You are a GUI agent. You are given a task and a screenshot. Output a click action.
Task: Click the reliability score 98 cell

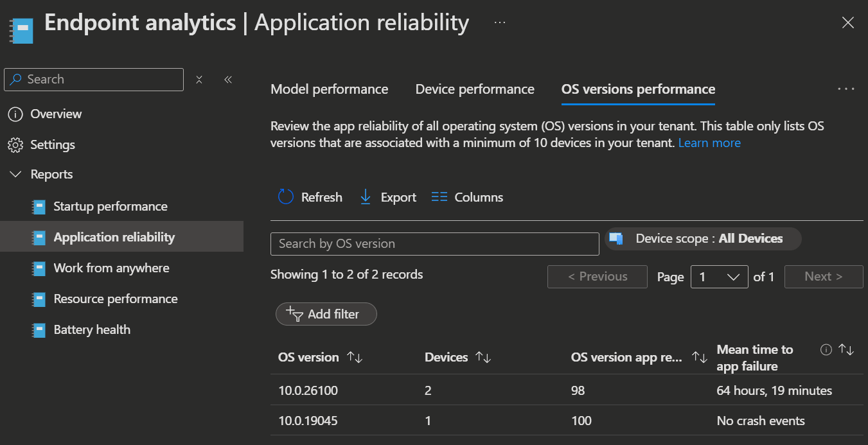pyautogui.click(x=578, y=390)
